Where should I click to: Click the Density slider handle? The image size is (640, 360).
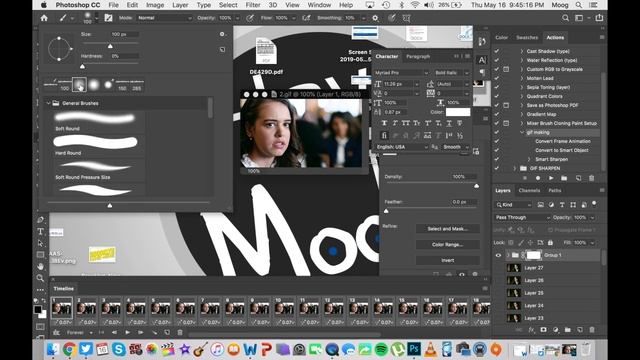[x=476, y=186]
